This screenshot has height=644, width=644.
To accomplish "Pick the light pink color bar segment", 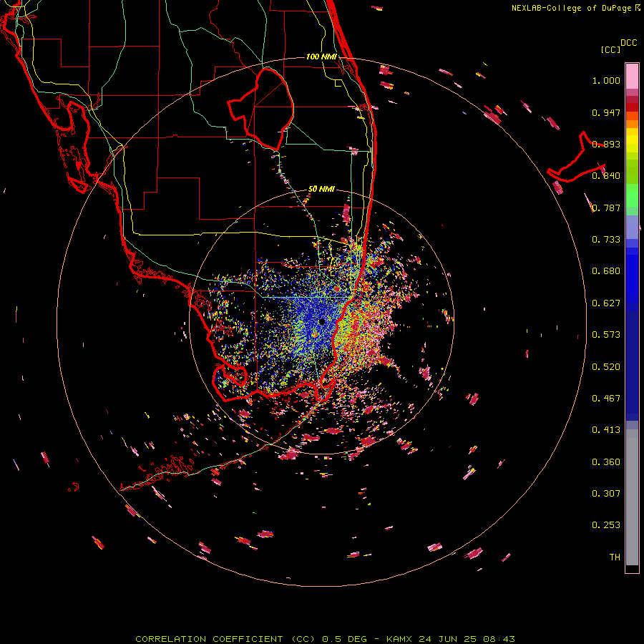I will click(632, 76).
